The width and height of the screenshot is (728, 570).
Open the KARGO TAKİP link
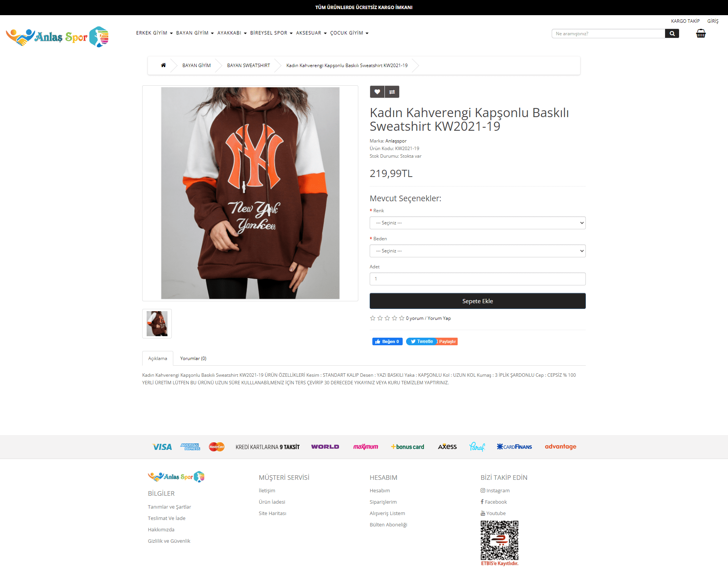(x=685, y=21)
